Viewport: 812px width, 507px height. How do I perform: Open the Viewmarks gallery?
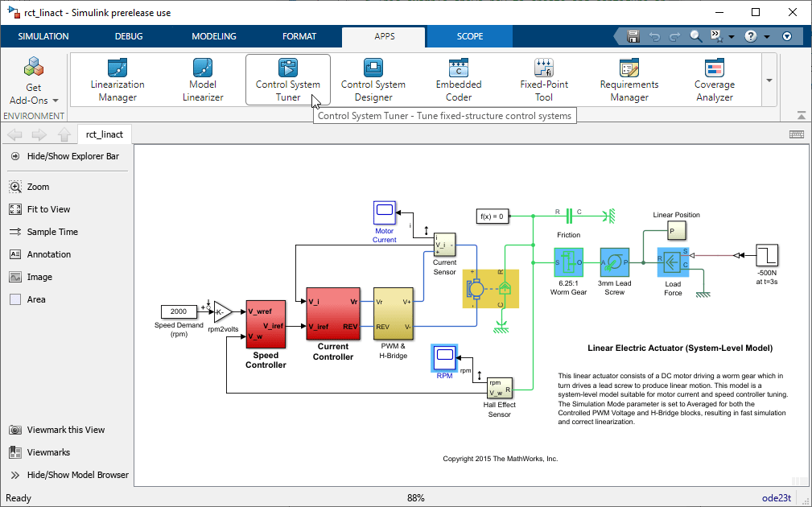[40, 452]
